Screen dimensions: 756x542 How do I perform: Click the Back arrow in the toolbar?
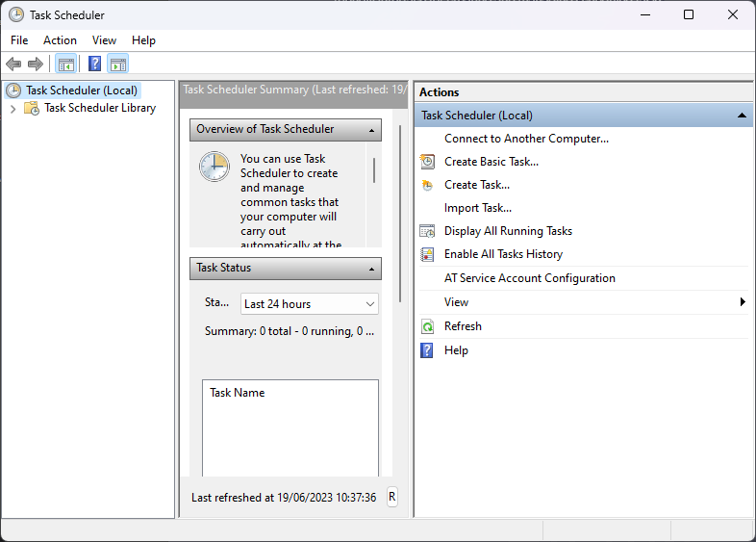(13, 65)
